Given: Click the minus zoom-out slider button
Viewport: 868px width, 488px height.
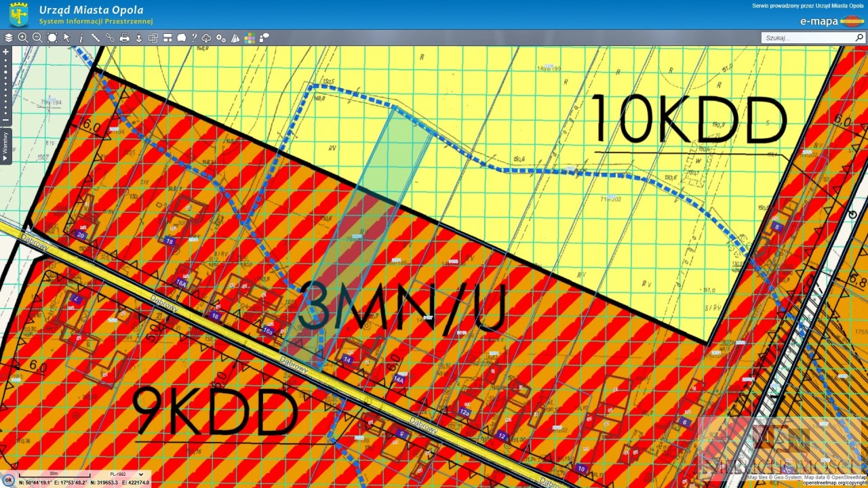Looking at the screenshot, I should coord(5,121).
